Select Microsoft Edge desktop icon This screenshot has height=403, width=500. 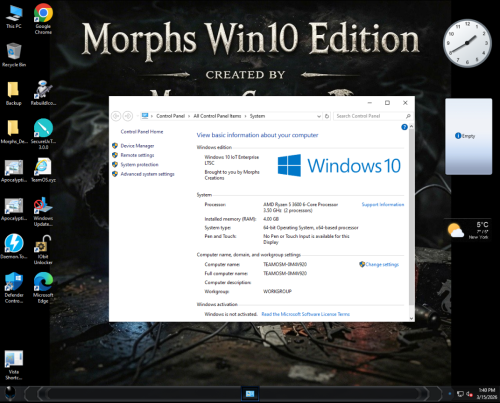pyautogui.click(x=43, y=288)
